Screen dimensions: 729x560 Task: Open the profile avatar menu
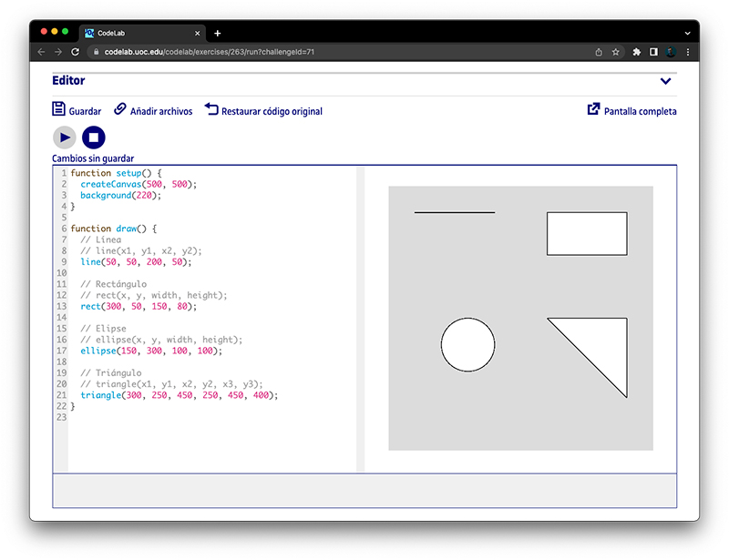[x=671, y=52]
